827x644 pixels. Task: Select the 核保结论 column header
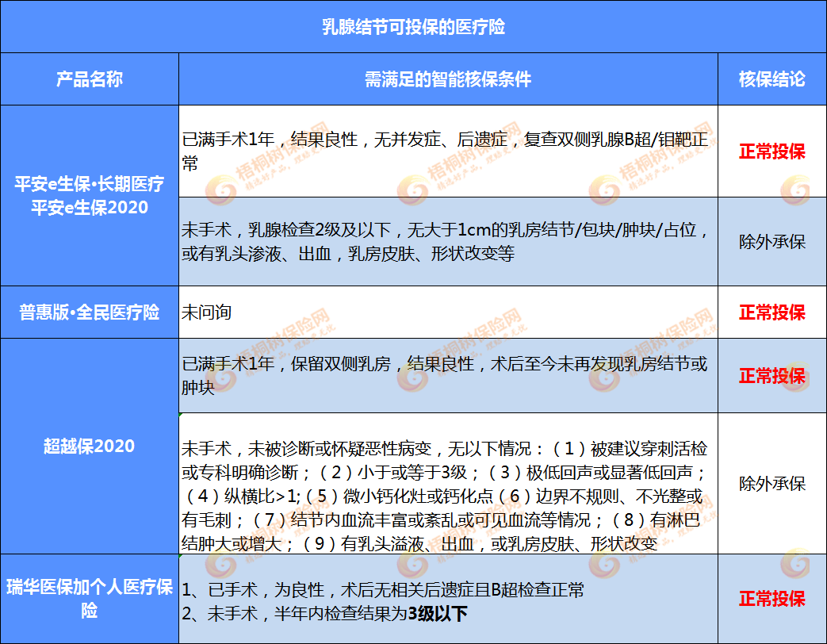pyautogui.click(x=772, y=79)
